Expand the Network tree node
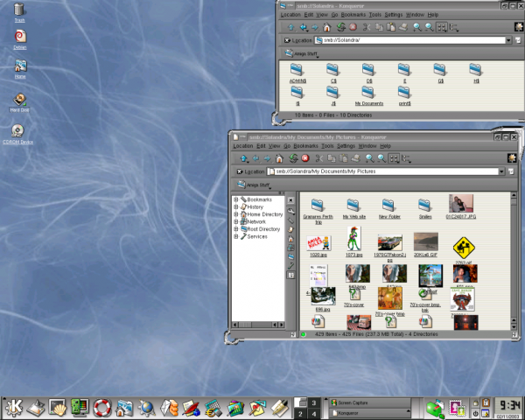 235,221
